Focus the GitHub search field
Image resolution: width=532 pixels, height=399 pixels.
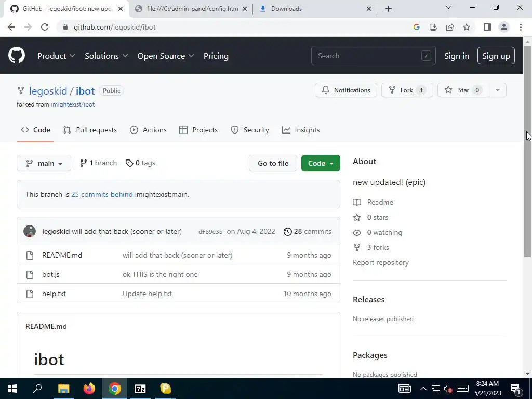tap(373, 56)
